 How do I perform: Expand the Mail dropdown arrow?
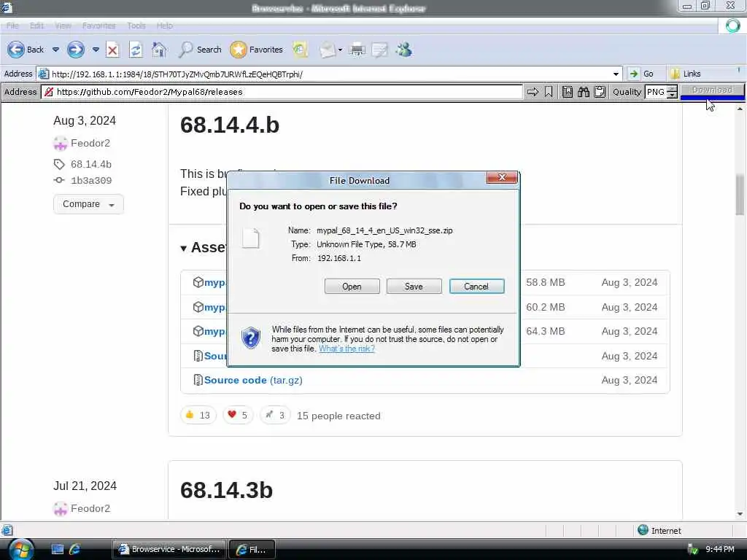[340, 50]
